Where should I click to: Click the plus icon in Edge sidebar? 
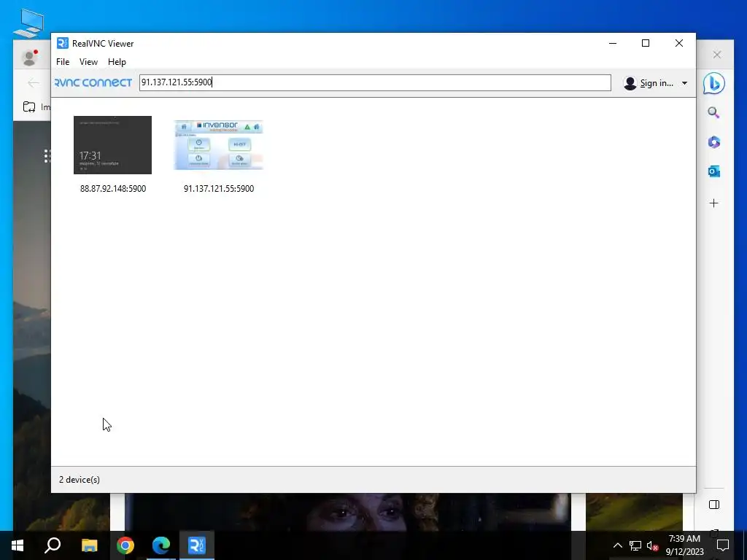click(713, 203)
